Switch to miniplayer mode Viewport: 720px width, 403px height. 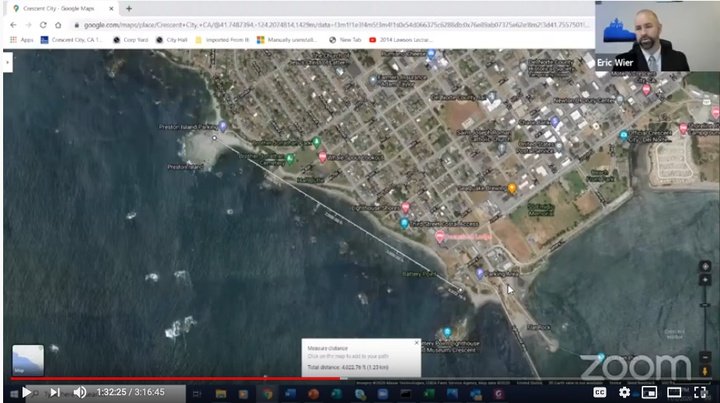click(649, 392)
